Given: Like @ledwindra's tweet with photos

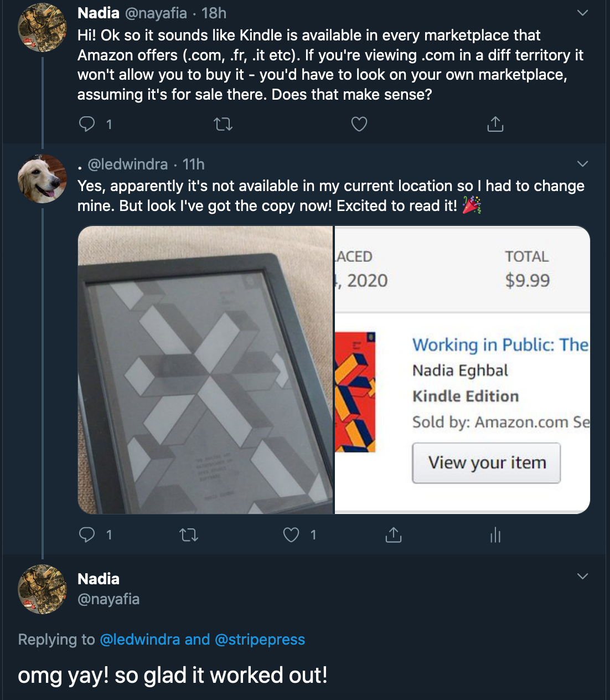Looking at the screenshot, I should (x=291, y=534).
